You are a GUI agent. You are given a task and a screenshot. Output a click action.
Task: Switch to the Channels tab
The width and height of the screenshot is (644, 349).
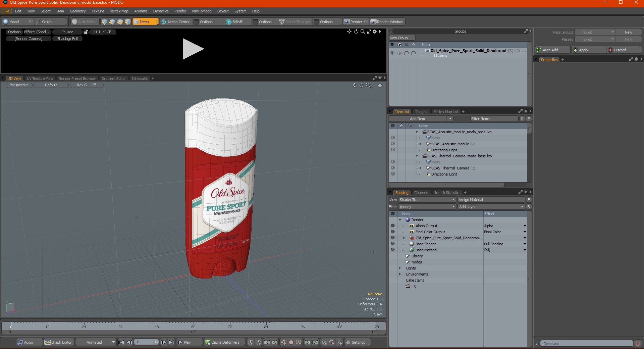coord(422,193)
